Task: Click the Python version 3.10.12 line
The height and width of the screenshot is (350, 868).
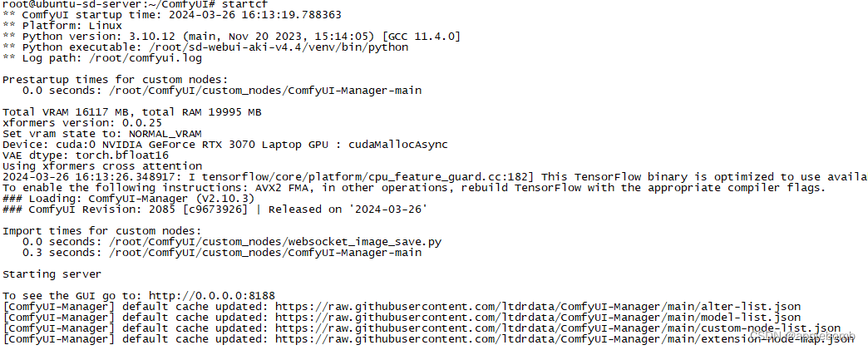Action: pyautogui.click(x=231, y=37)
